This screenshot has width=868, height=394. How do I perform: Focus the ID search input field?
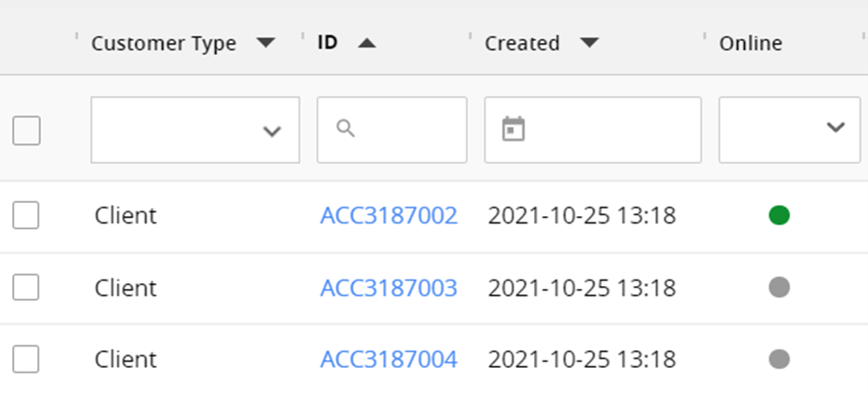click(x=405, y=129)
